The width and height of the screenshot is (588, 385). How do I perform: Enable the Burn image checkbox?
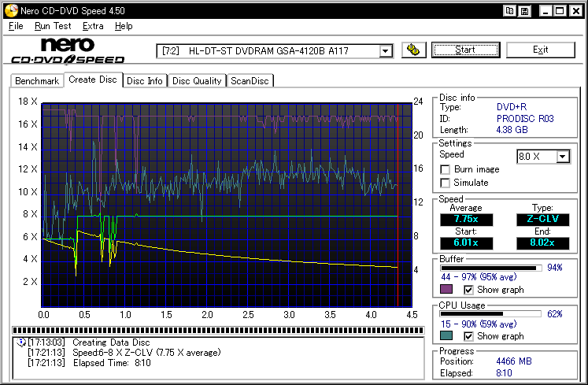pyautogui.click(x=446, y=169)
